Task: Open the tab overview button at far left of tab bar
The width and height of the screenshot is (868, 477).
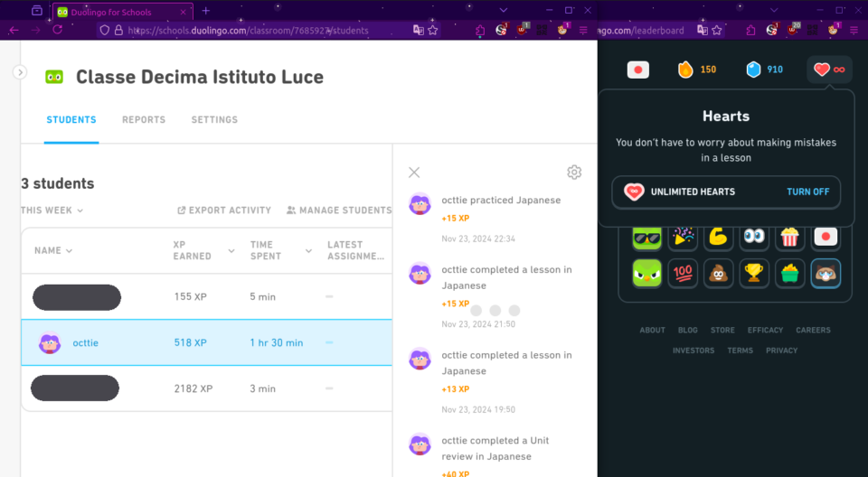Action: (36, 11)
